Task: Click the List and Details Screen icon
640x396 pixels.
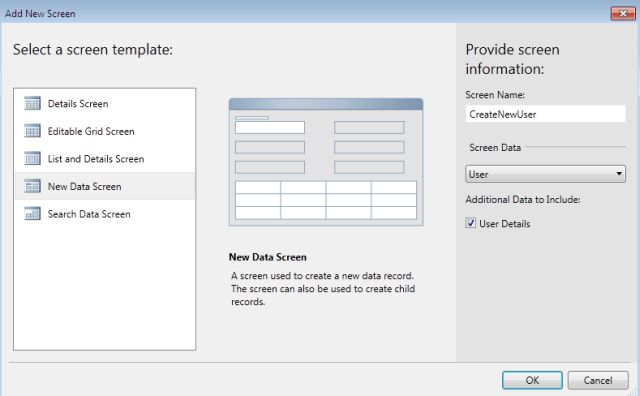Action: 32,158
